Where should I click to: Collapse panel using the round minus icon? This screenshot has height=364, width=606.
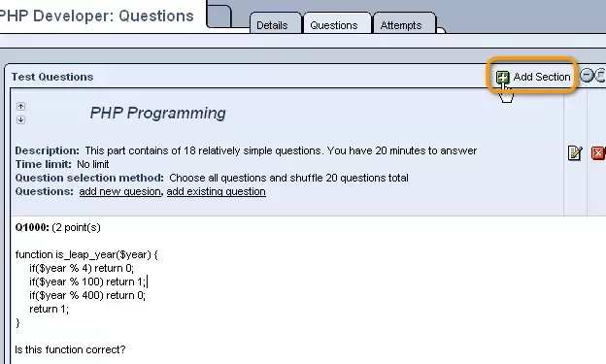(587, 75)
